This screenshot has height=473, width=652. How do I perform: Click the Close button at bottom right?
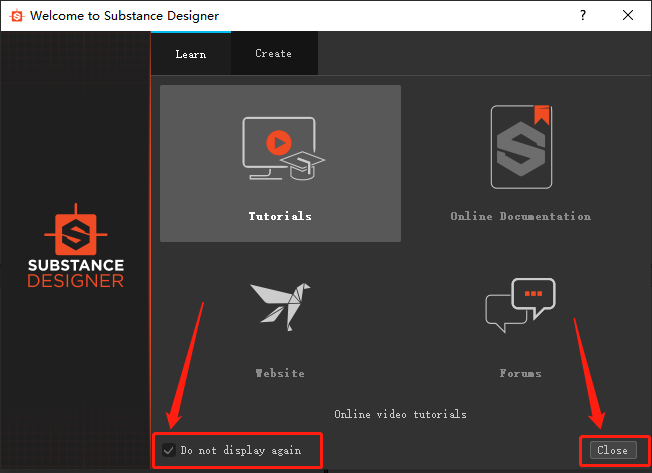[613, 450]
